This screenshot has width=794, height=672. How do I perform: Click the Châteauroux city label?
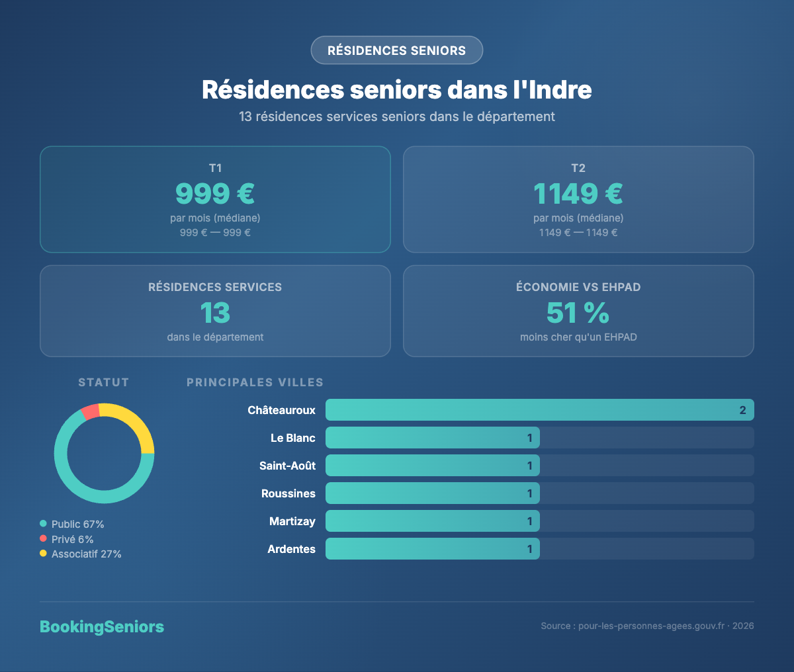click(281, 409)
